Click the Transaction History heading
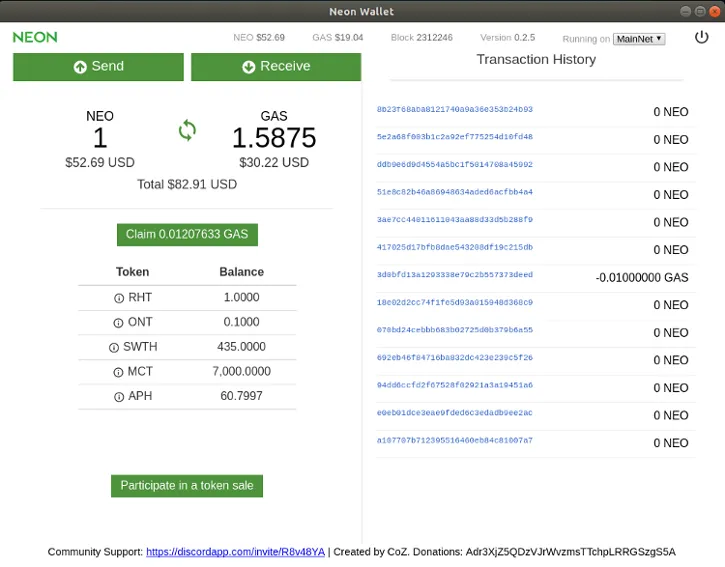The height and width of the screenshot is (567, 725). point(536,60)
